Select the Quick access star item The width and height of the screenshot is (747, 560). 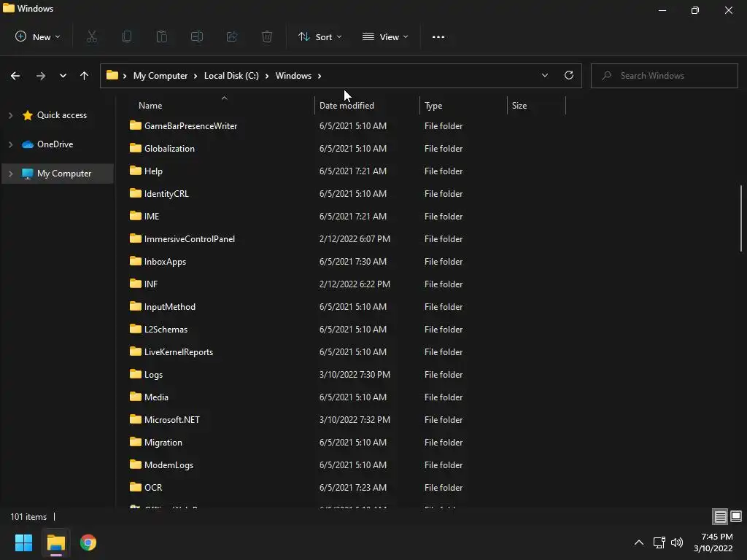coord(54,115)
